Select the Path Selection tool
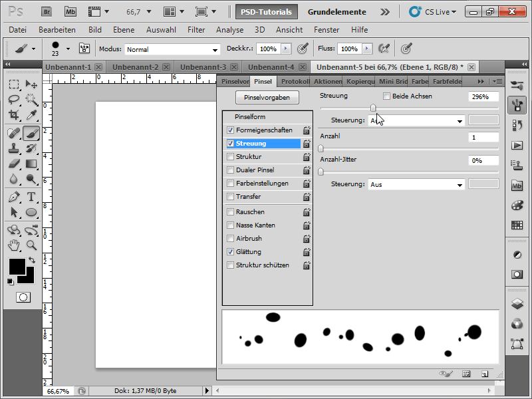 pos(14,212)
